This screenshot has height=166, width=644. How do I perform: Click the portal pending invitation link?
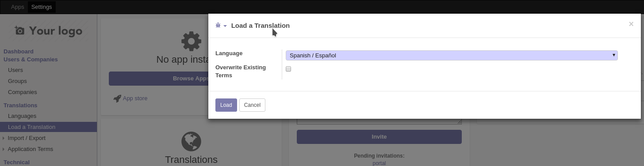[x=379, y=163]
